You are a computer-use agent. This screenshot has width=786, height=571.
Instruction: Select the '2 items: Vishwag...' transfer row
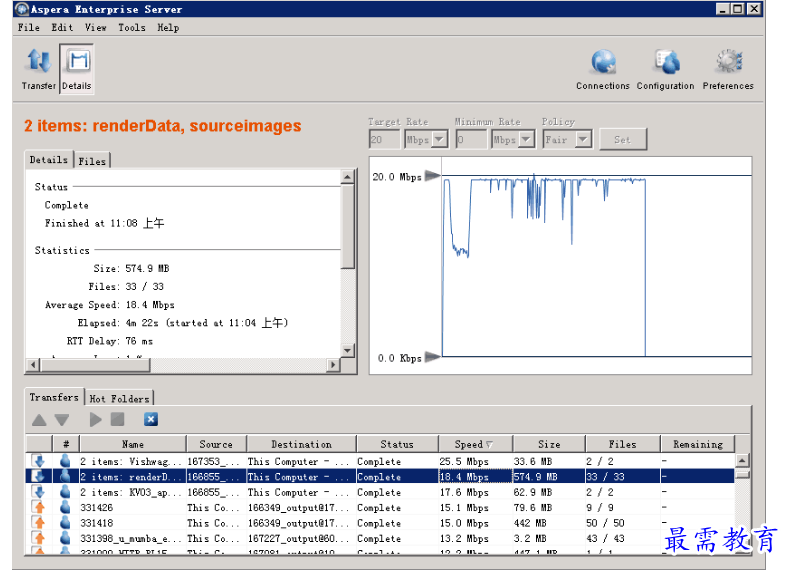coord(380,461)
